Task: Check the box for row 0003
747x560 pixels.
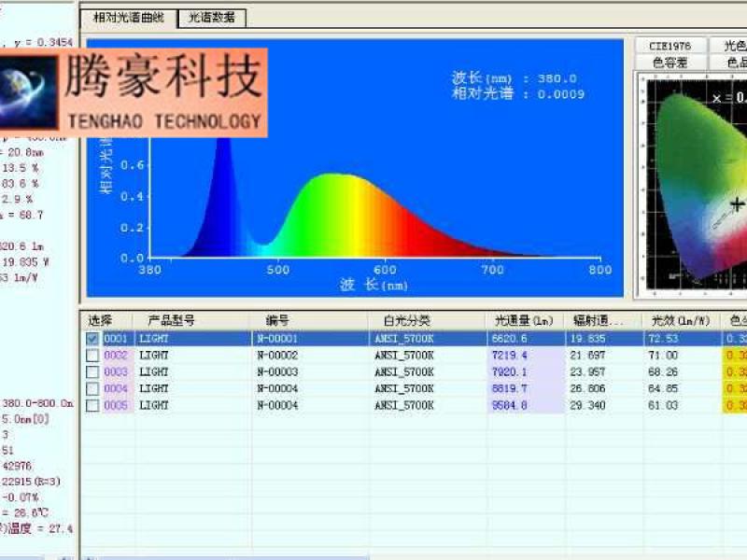Action: click(92, 371)
